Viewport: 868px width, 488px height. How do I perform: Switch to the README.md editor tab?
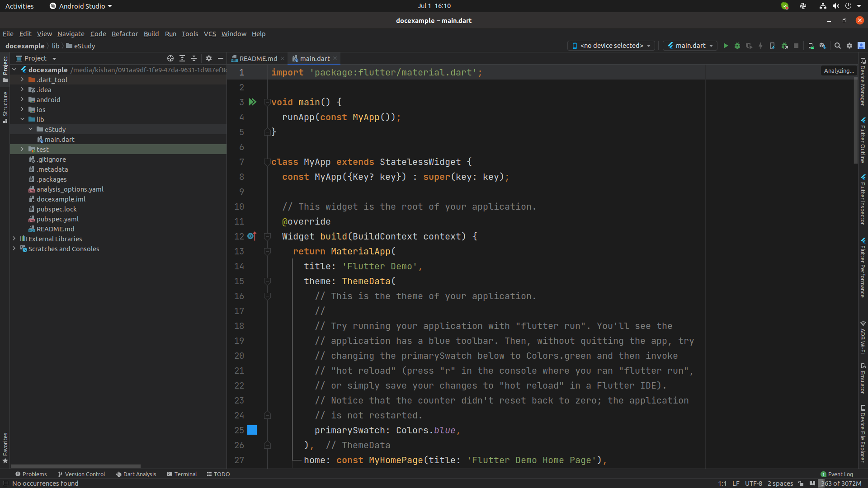click(x=258, y=59)
